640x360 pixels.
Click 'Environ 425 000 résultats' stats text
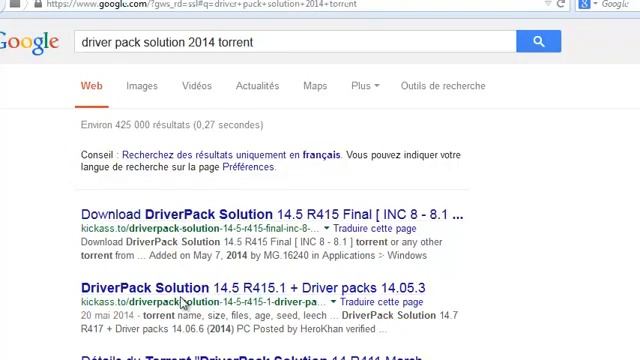click(x=172, y=125)
